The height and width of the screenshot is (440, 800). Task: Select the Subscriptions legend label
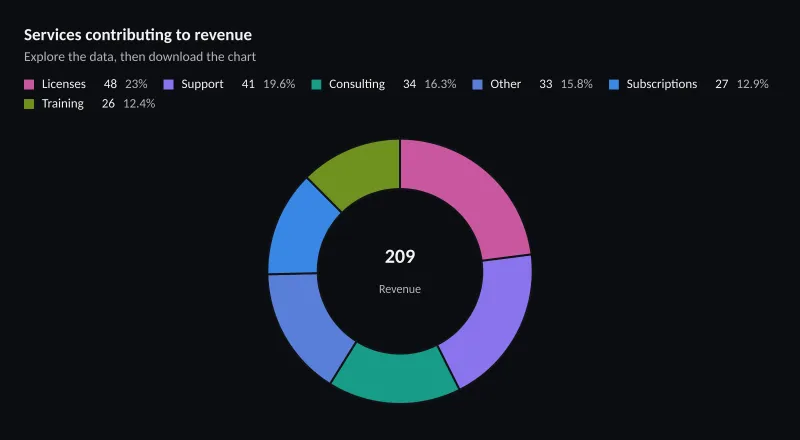click(x=662, y=84)
